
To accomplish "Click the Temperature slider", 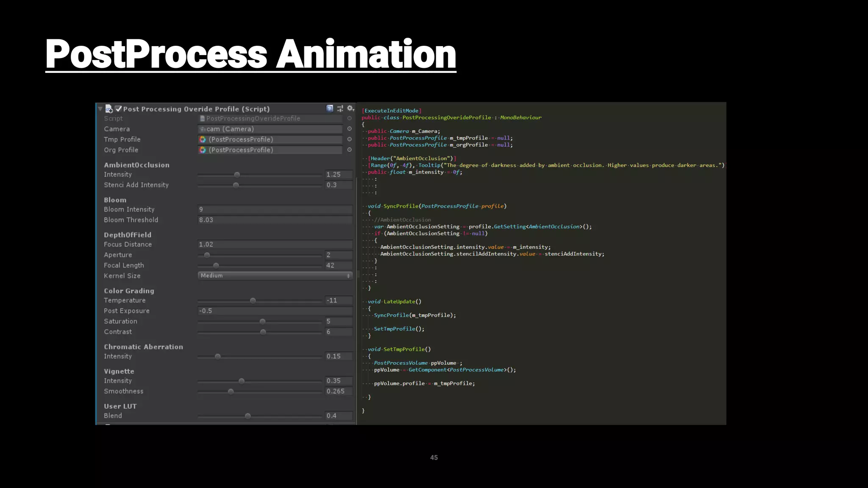I will pyautogui.click(x=260, y=300).
